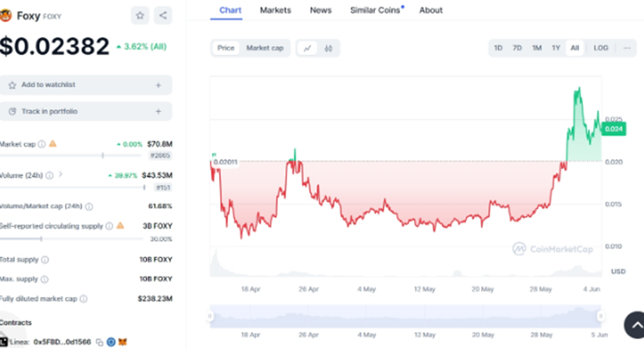
Task: Expand the Volume (24h) chevron
Action: (x=60, y=175)
